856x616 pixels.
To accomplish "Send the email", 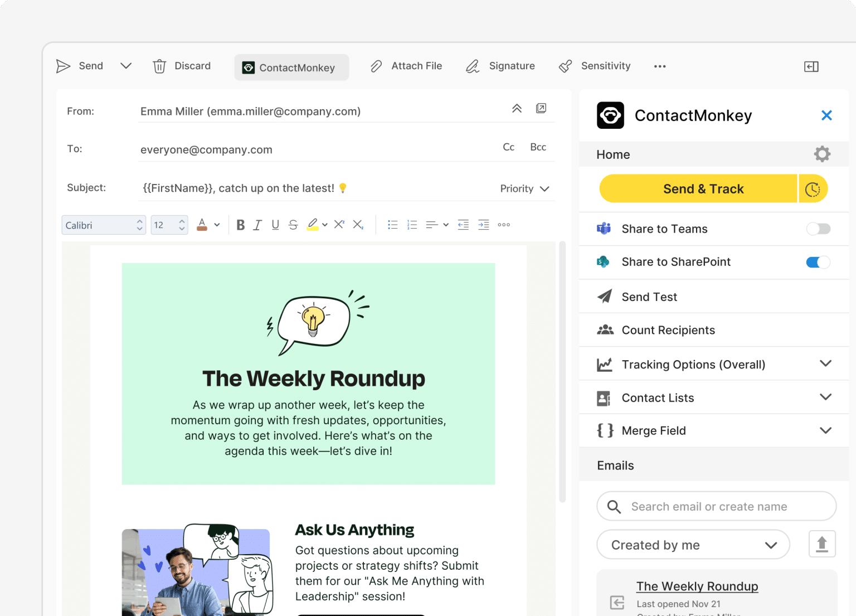I will [x=80, y=66].
